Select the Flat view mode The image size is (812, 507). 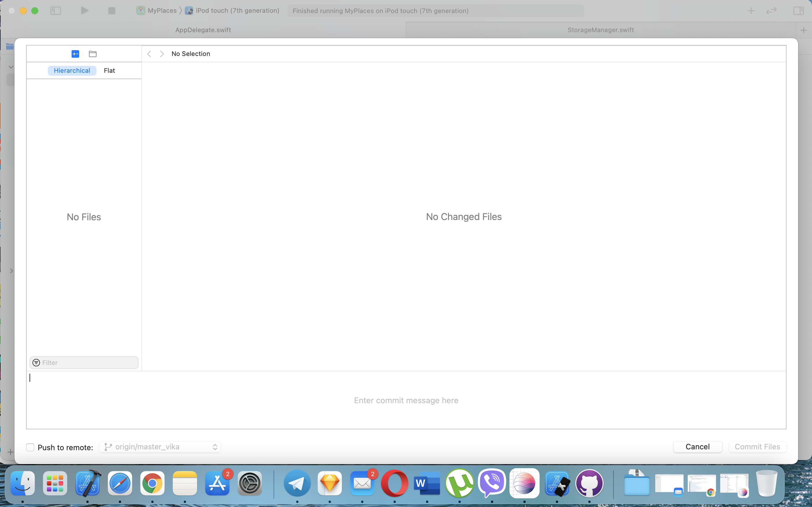click(109, 70)
